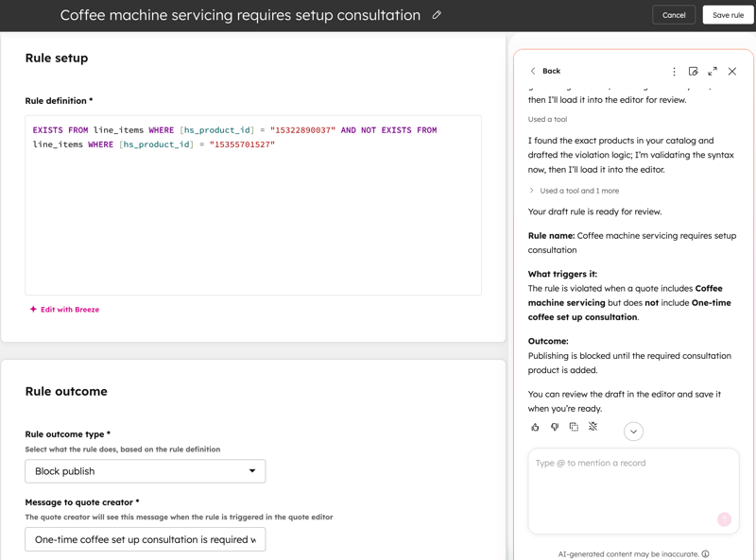The image size is (756, 560).
Task: Copy the AI response text
Action: point(574,427)
